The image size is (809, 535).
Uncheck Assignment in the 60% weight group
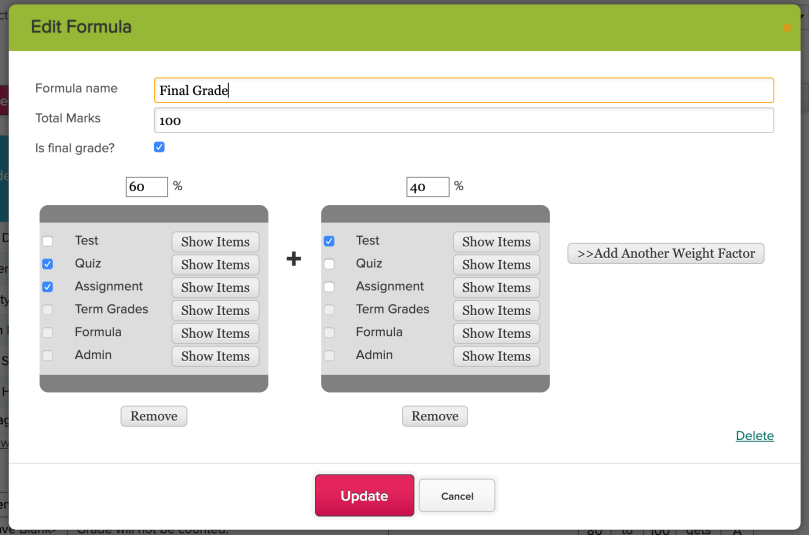48,287
